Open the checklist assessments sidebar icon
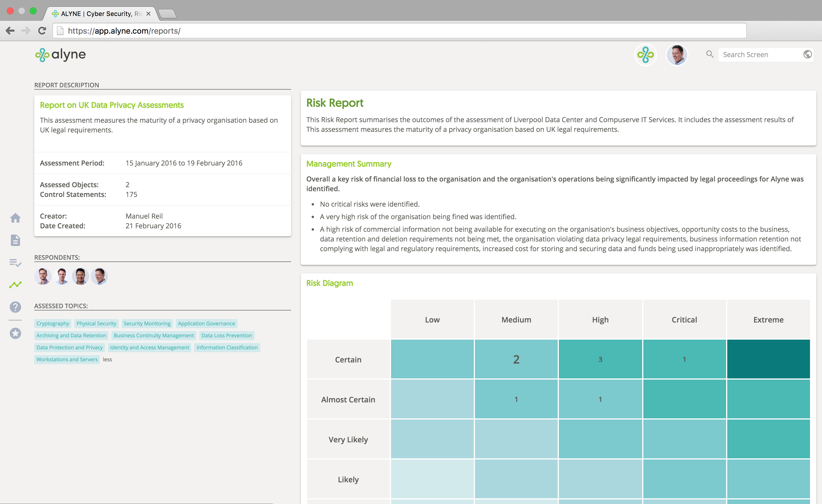The height and width of the screenshot is (504, 822). pyautogui.click(x=15, y=263)
